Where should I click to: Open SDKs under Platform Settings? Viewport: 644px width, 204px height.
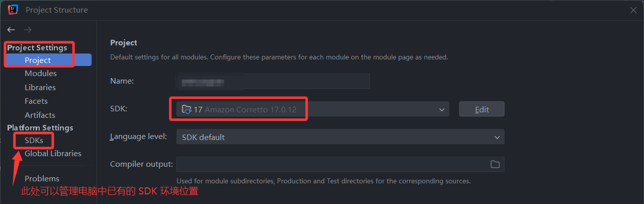click(34, 140)
